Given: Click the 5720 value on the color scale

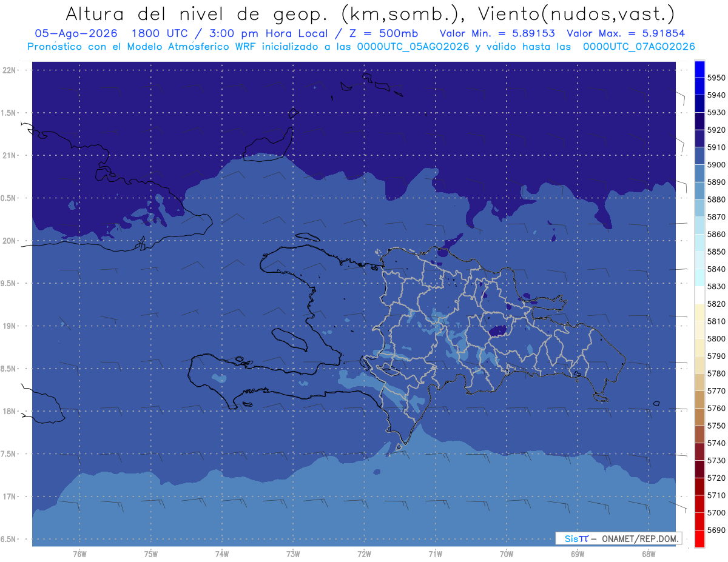Looking at the screenshot, I should 716,478.
